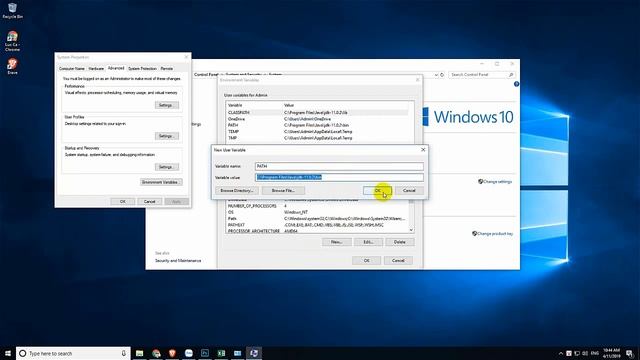Open User Profiles Settings button

pyautogui.click(x=167, y=136)
